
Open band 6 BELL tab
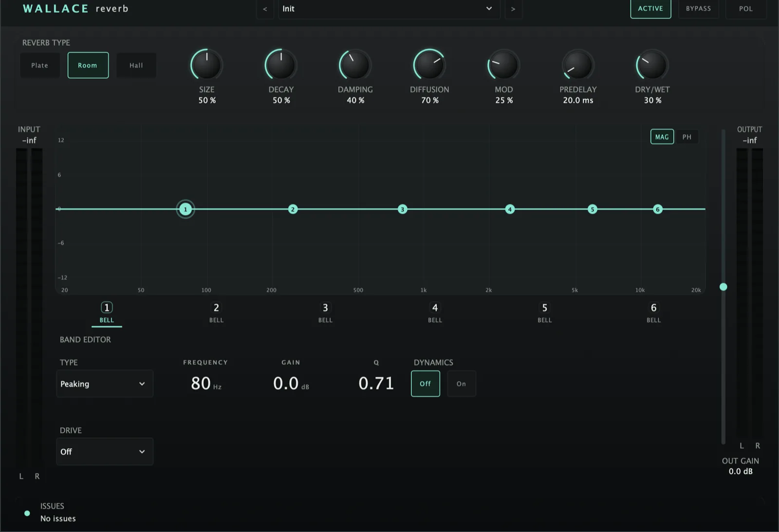(x=653, y=313)
